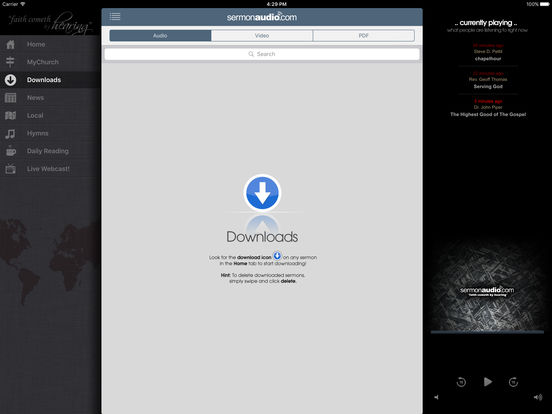Viewport: 552px width, 414px height.
Task: Click the Live Webcast TV icon
Action: [11, 169]
